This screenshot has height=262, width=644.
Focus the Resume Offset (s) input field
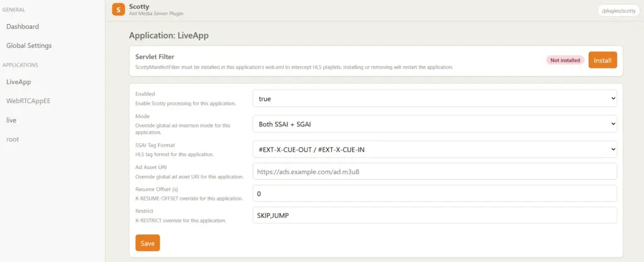435,194
